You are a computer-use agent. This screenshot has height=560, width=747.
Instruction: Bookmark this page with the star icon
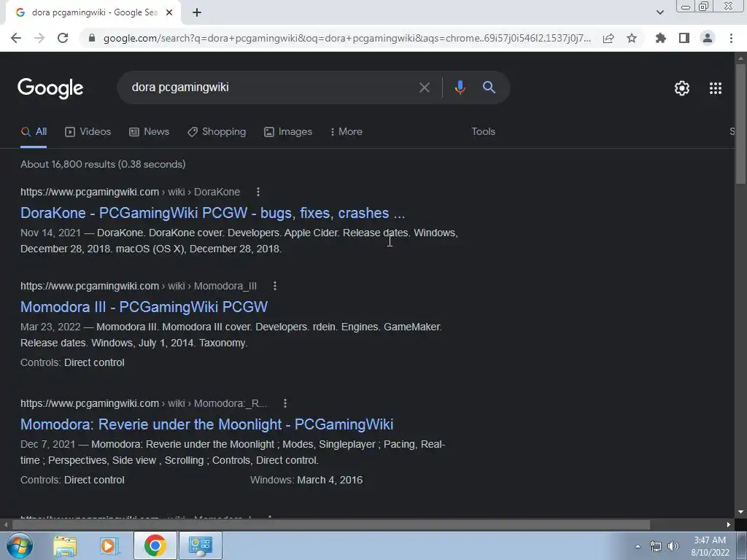[632, 38]
